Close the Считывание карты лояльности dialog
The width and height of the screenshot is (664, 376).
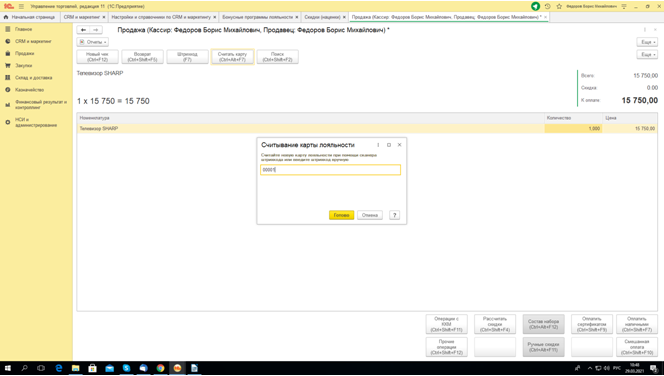399,145
